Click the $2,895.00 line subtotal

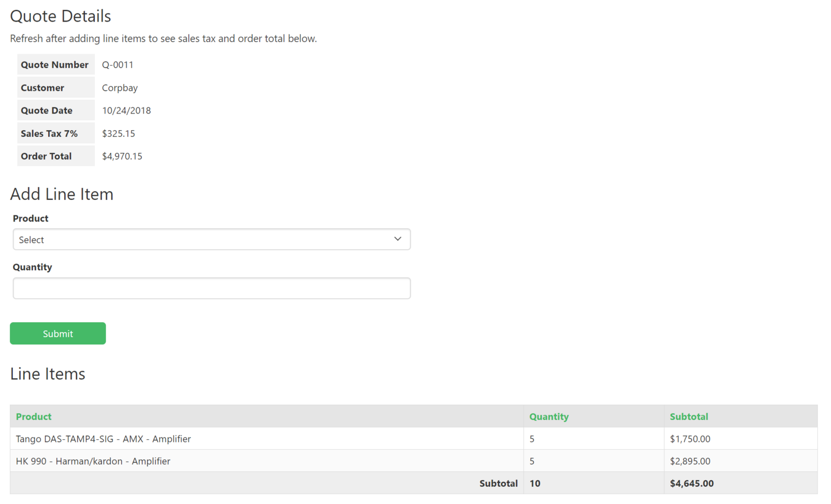[690, 461]
